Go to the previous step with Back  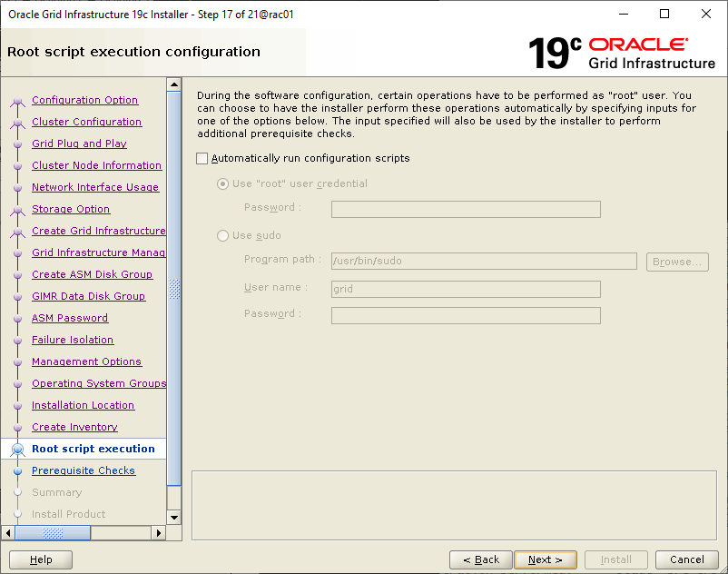(481, 559)
